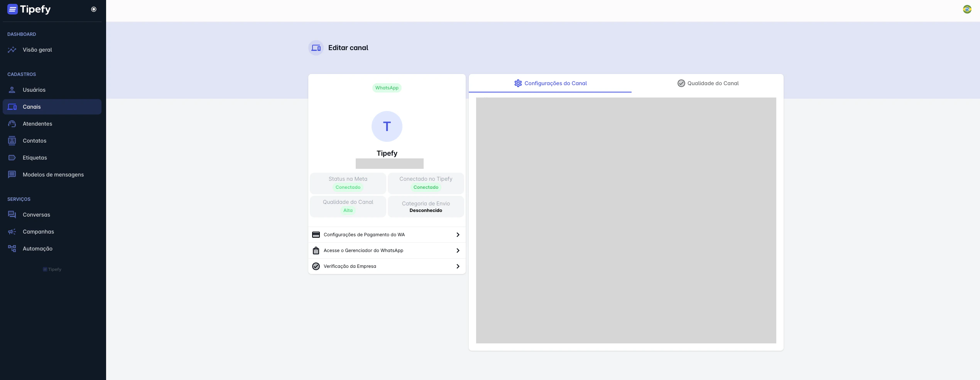Navigate to Contatos menu item
Screen dimensions: 980x380
[x=52, y=141]
